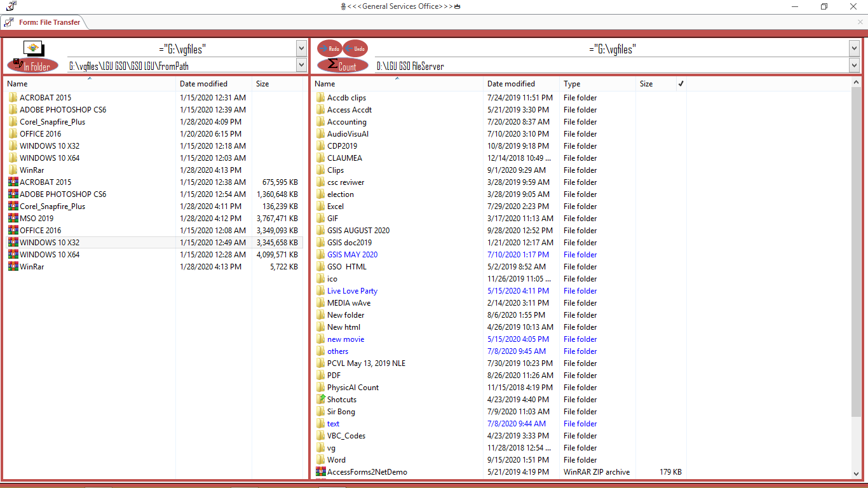
Task: Click the ADOBE PHOTOSHOP CS6 folder icon
Action: (x=13, y=110)
